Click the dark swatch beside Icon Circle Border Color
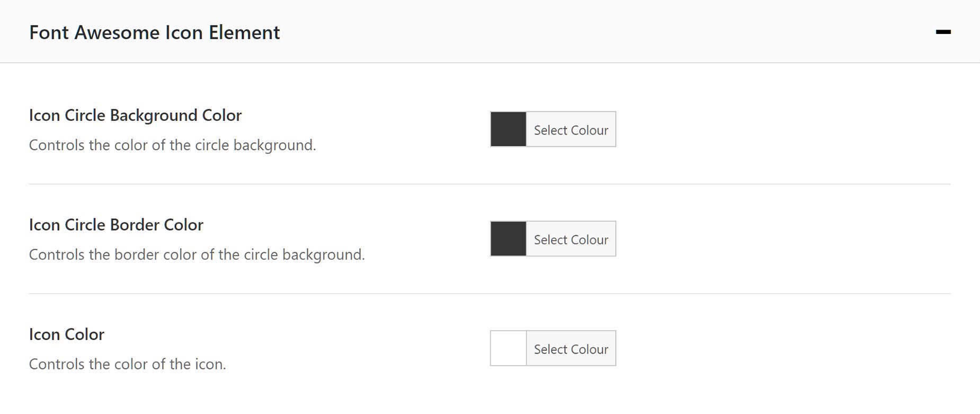Image resolution: width=980 pixels, height=414 pixels. (x=508, y=239)
